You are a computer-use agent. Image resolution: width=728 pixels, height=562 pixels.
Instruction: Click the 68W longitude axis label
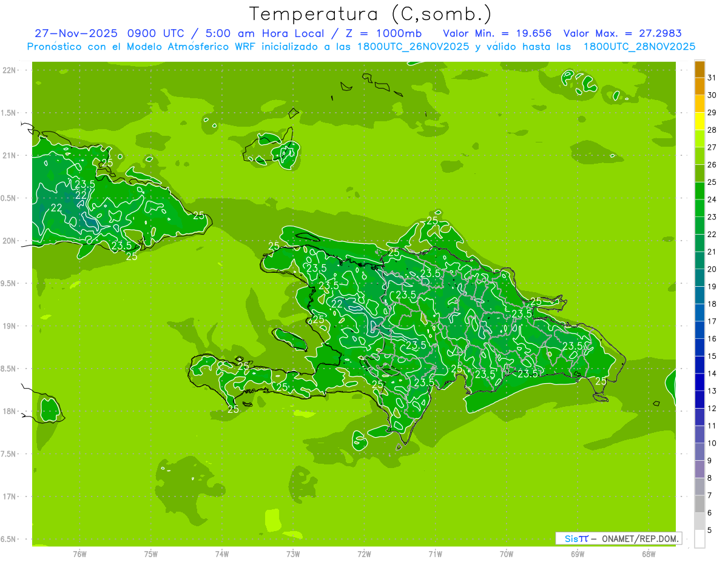[649, 554]
